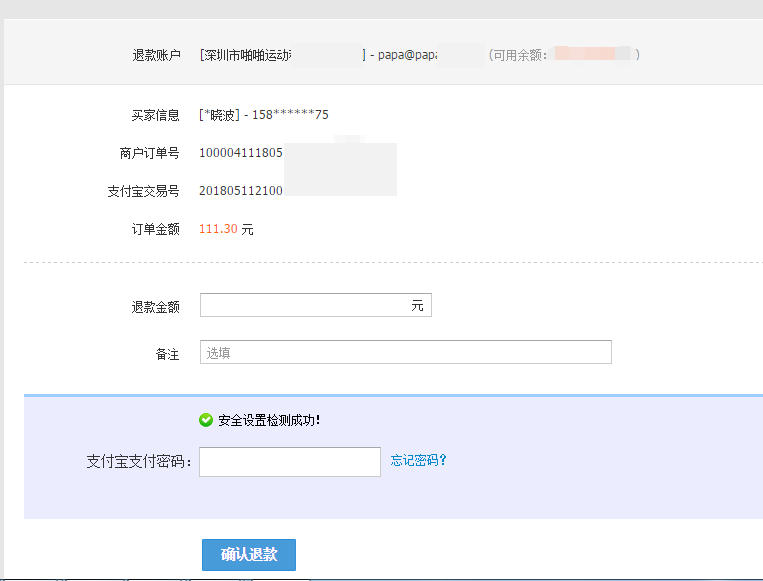Select the order amount 111.30 text

(218, 229)
